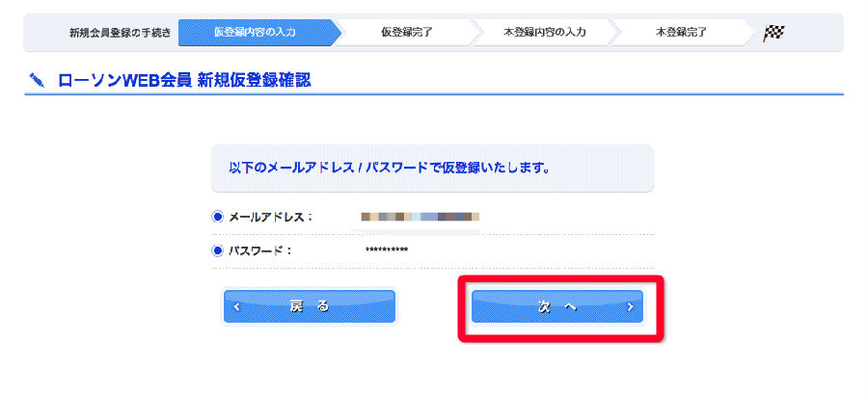This screenshot has height=394, width=868.
Task: Select the 仮登録内容の入力 step
Action: (x=256, y=32)
